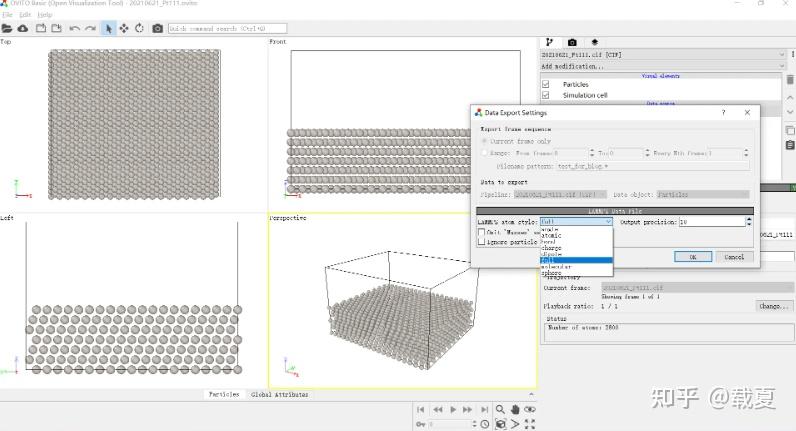Click the Undo arrow in toolbar
The image size is (796, 431).
coord(75,28)
